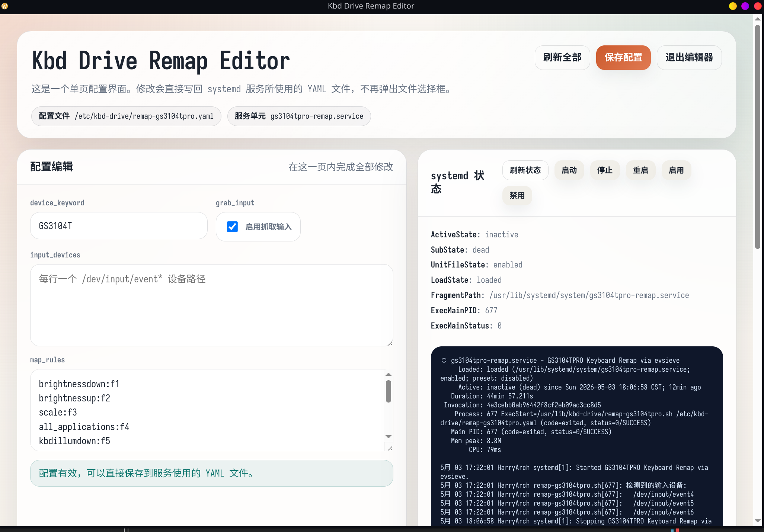Viewport: 764px width, 532px height.
Task: Click the LoadState: loaded line
Action: coord(466,280)
